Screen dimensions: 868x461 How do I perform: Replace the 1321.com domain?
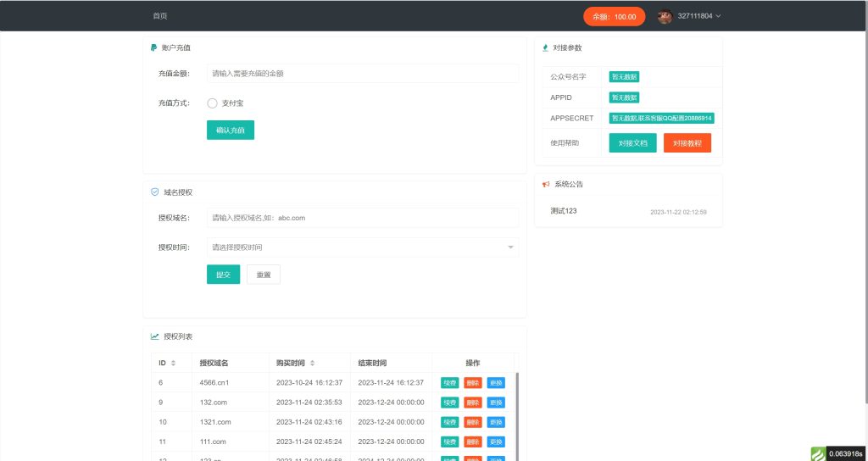pos(496,422)
